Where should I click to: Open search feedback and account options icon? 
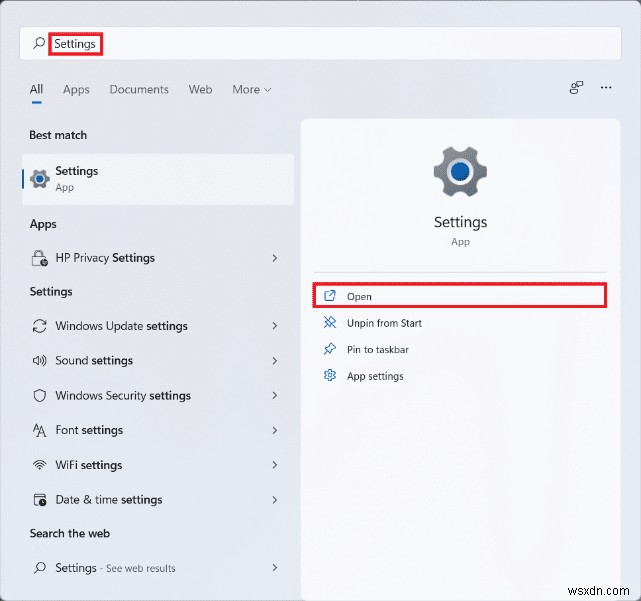coord(576,87)
